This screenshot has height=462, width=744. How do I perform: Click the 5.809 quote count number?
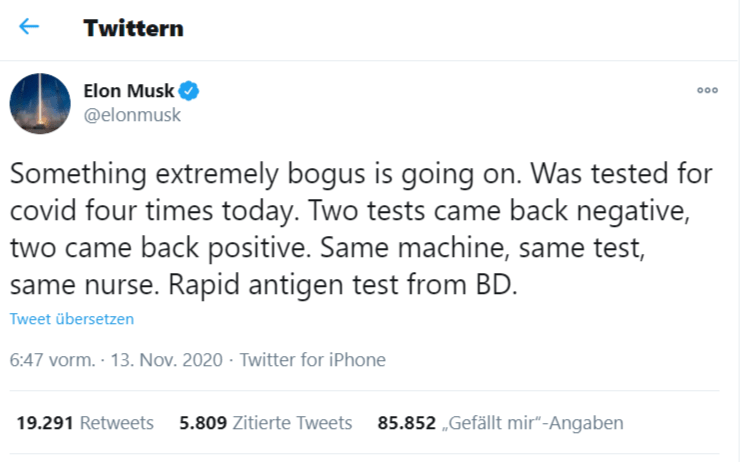[x=204, y=423]
